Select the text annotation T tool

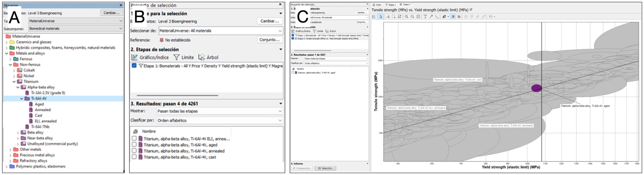point(425,17)
